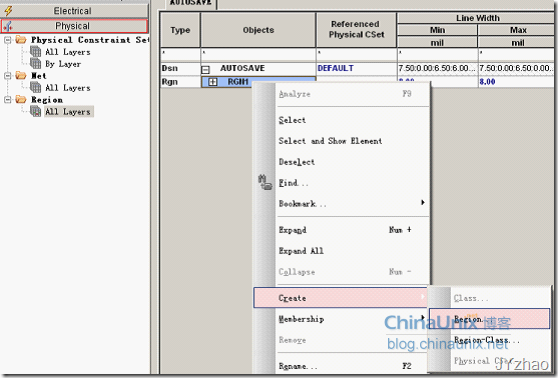Click spreadsheet icon under Region All Layers
558x378 pixels.
click(36, 111)
